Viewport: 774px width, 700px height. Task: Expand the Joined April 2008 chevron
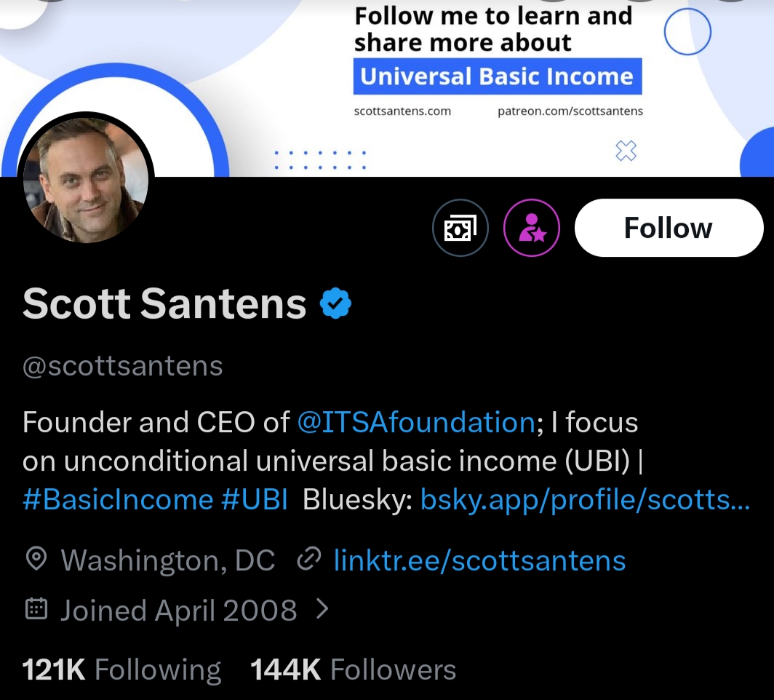coord(322,609)
